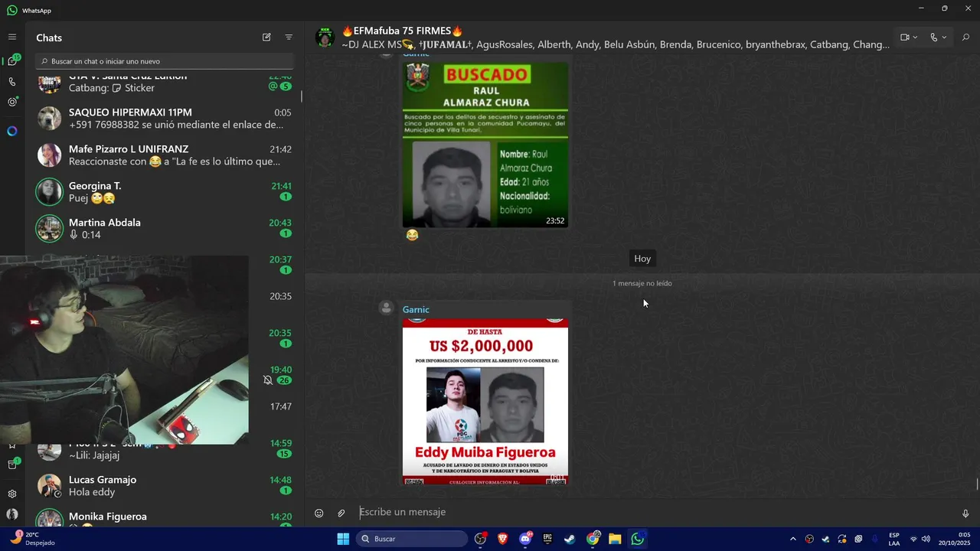
Task: Open the emoji picker
Action: (x=319, y=513)
